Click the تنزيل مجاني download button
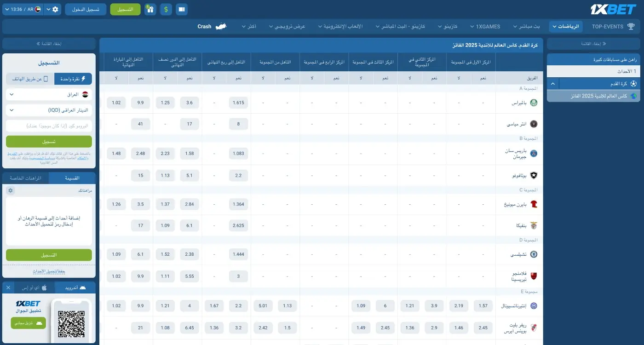The height and width of the screenshot is (345, 644). pyautogui.click(x=29, y=323)
